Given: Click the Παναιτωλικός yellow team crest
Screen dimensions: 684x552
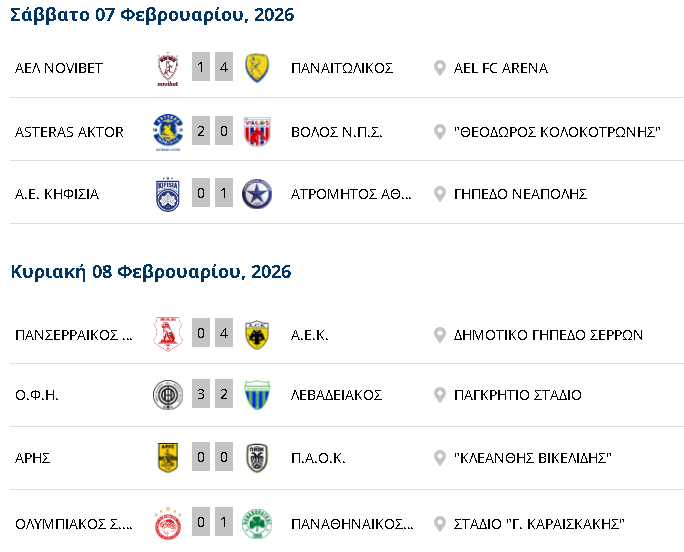Looking at the screenshot, I should (x=258, y=69).
